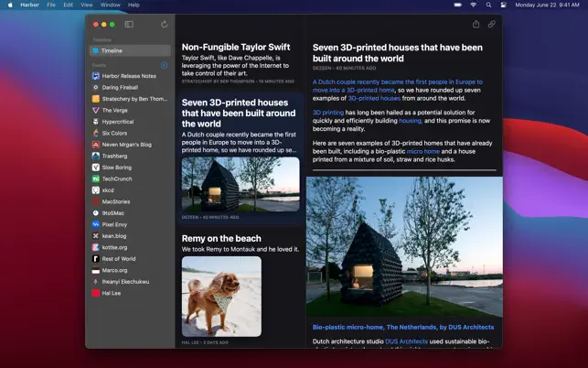Open the share icon in article toolbar
Viewport: 588px width, 368px height.
(x=476, y=25)
